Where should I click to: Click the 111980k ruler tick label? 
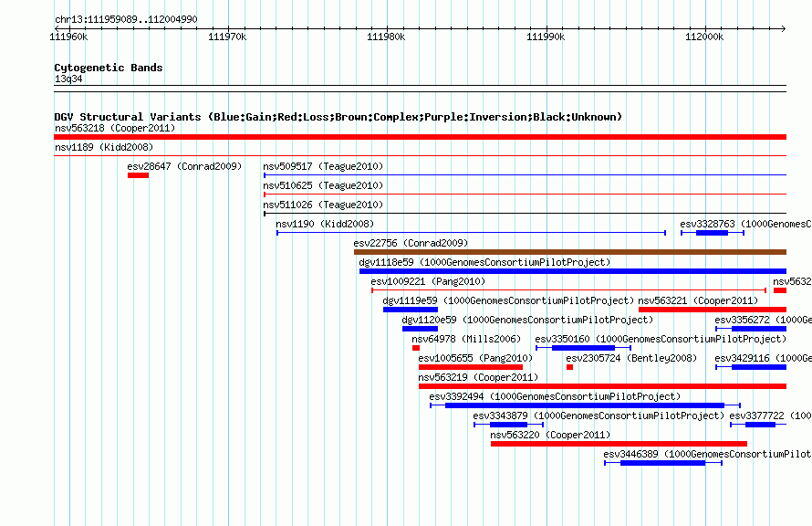pos(386,37)
